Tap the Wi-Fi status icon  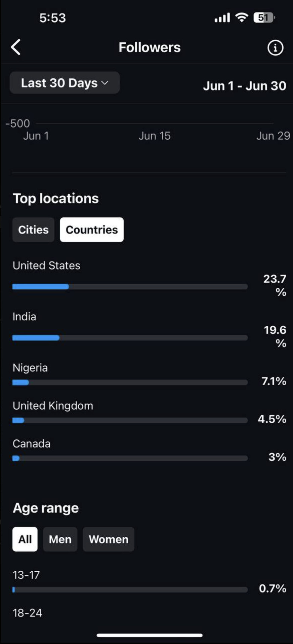click(x=242, y=17)
